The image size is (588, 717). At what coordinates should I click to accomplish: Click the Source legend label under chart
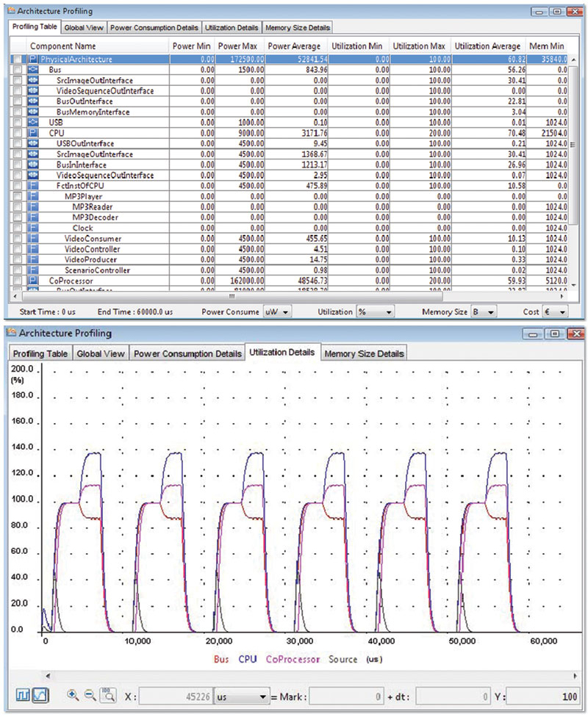pos(343,659)
